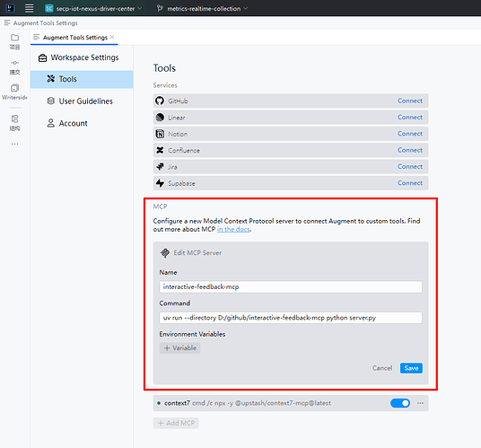Open the context7 server options menu
This screenshot has height=448, width=481.
[420, 403]
